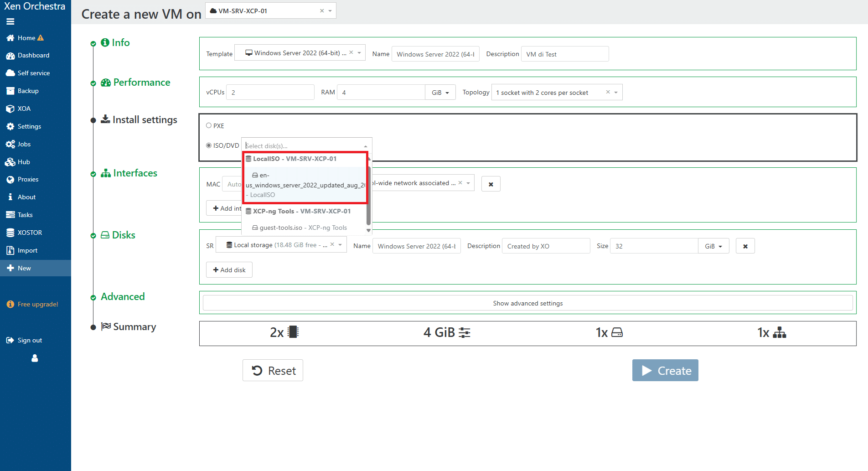
Task: Click the Sign out icon
Action: tap(10, 340)
